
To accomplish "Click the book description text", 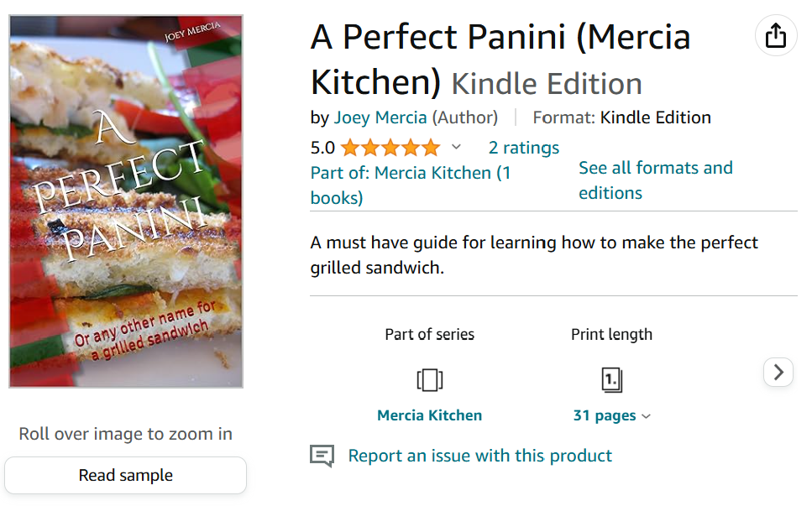I will (533, 255).
